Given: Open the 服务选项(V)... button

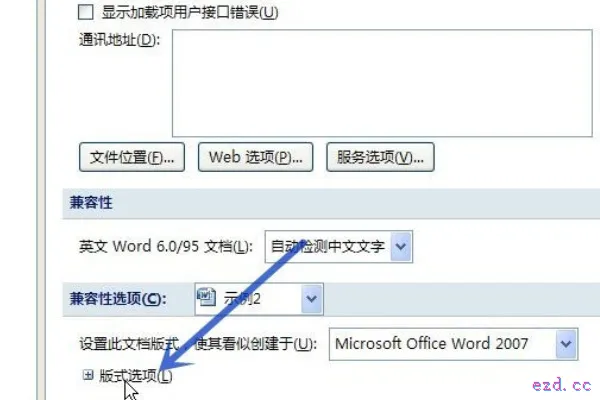Looking at the screenshot, I should [380, 157].
